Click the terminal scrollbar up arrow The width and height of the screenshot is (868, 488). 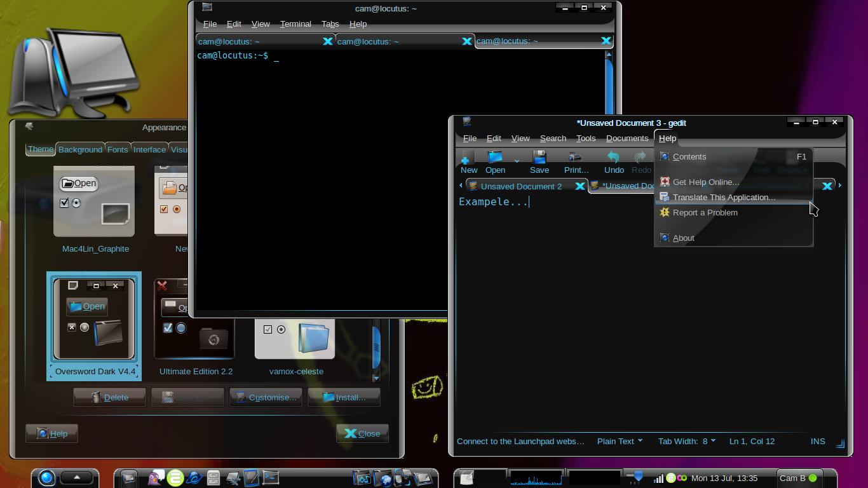[x=609, y=55]
